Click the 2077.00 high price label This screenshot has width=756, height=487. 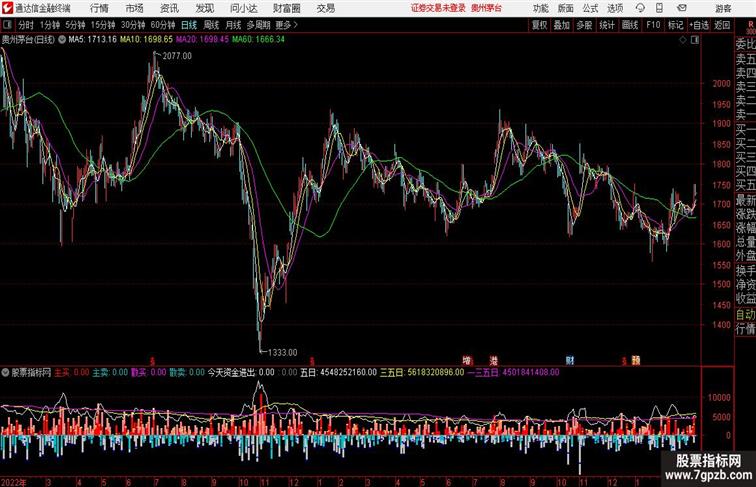177,56
